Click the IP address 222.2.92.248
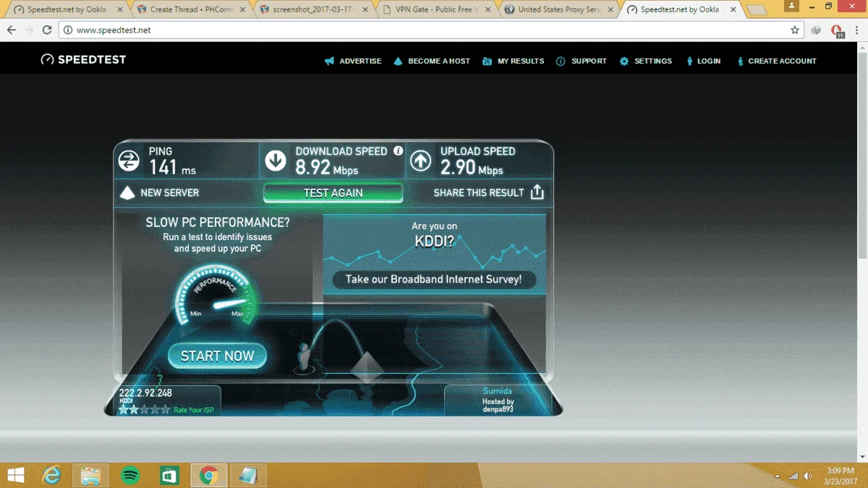The width and height of the screenshot is (868, 488). tap(145, 393)
